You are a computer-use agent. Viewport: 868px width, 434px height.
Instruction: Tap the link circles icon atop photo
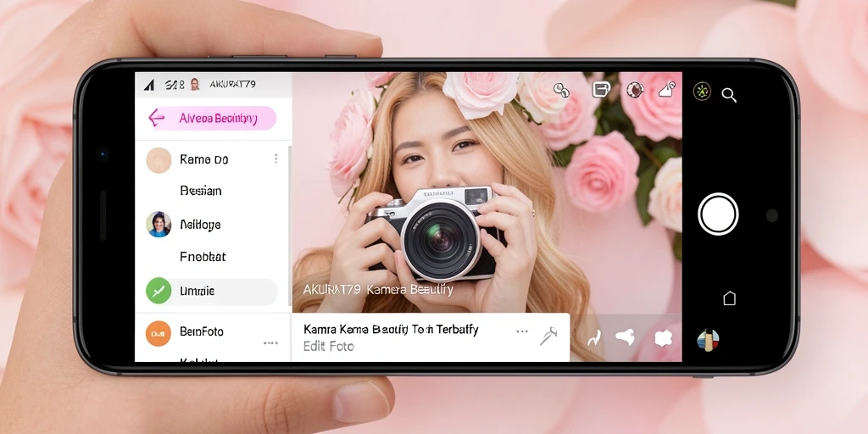pyautogui.click(x=561, y=90)
